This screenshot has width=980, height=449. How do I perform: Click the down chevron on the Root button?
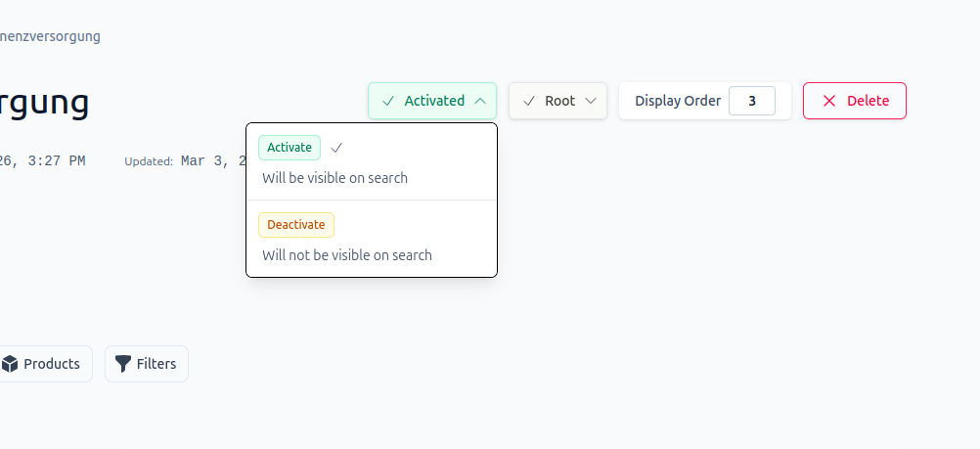click(x=591, y=101)
